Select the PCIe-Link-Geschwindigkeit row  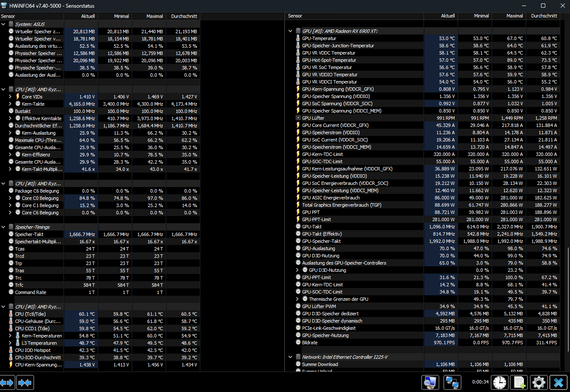(423, 328)
